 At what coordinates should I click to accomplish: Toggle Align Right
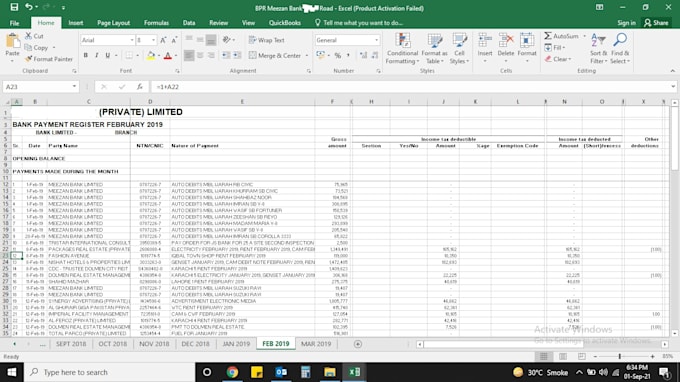click(x=211, y=56)
